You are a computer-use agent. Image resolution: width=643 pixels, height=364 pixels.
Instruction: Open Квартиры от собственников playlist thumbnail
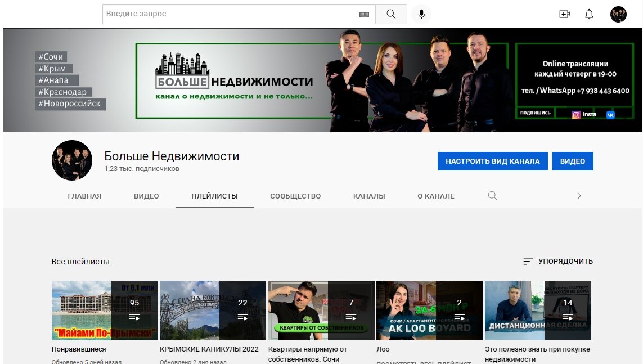coord(321,311)
